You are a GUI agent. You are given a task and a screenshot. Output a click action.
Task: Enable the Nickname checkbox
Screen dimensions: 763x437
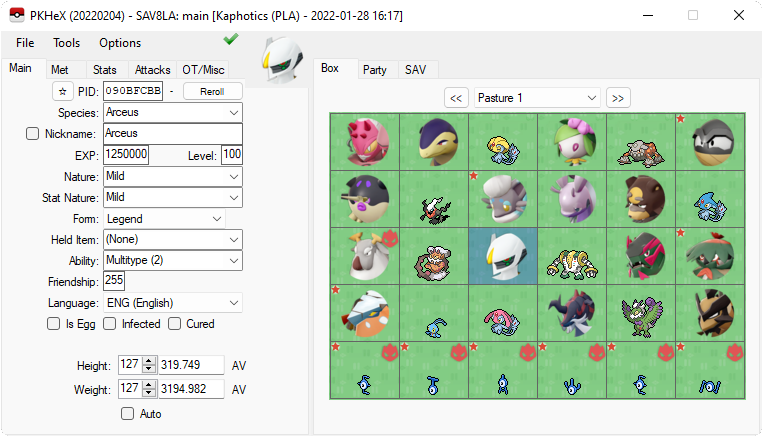pos(32,134)
